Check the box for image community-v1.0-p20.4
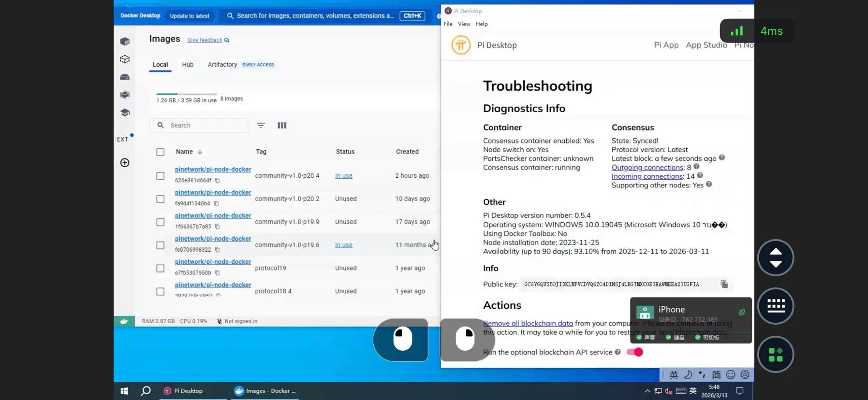 tap(161, 176)
